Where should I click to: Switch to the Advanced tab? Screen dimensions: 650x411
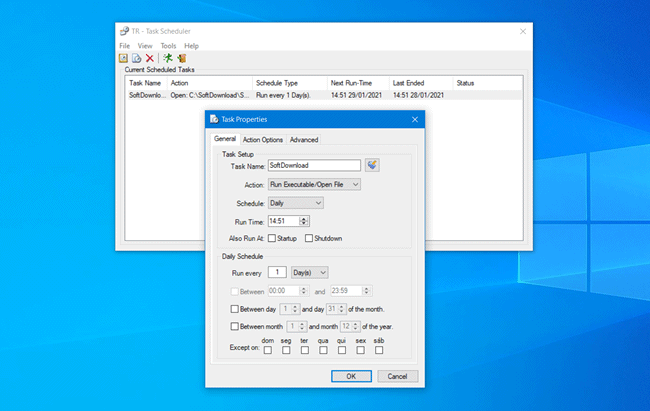pos(304,140)
